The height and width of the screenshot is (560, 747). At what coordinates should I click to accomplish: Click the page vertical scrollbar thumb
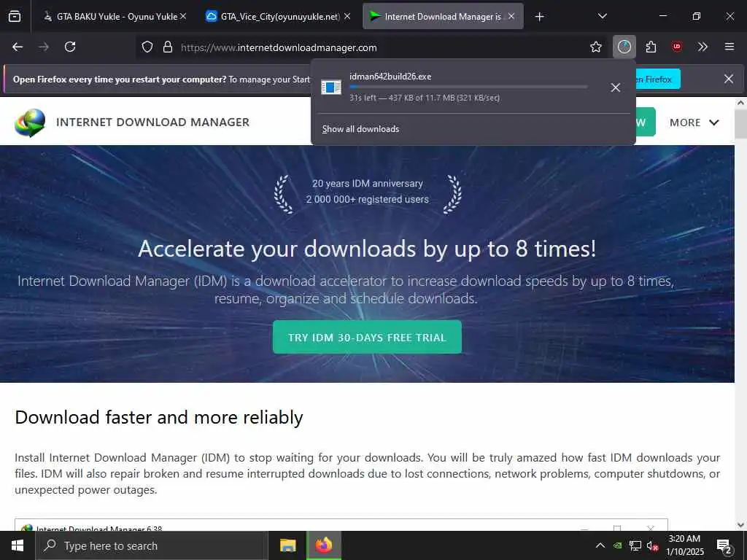(741, 123)
